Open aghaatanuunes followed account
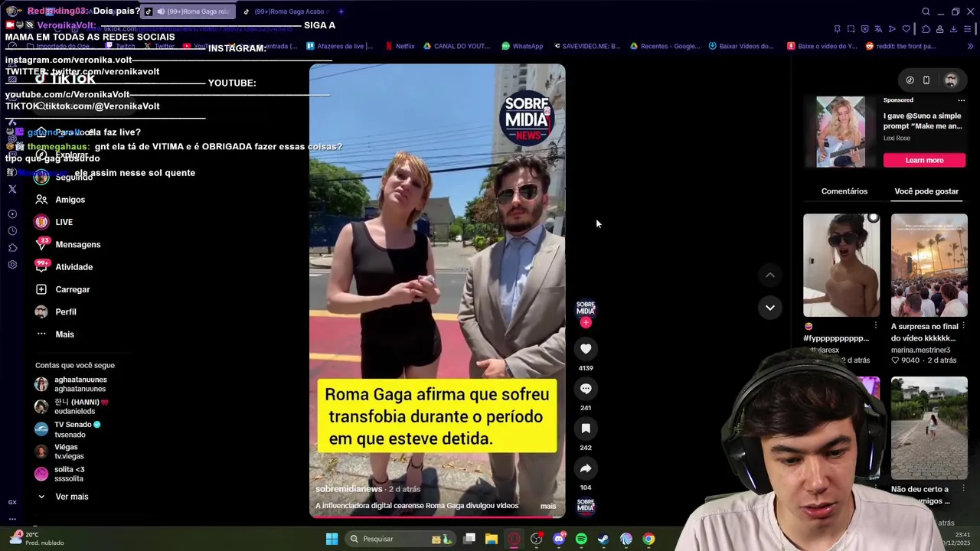 tap(71, 384)
